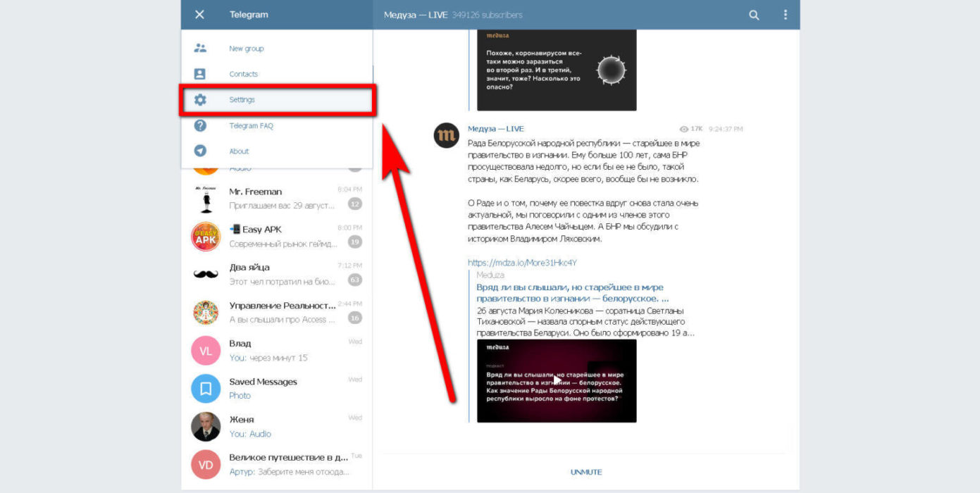Click the Easy APK avatar
Screen dimensions: 980x493
pyautogui.click(x=206, y=237)
